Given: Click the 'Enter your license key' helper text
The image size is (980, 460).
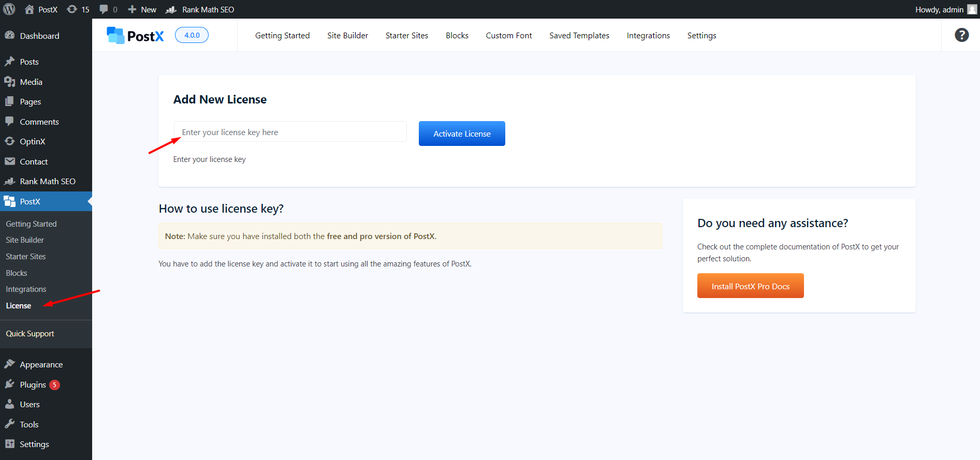Looking at the screenshot, I should pyautogui.click(x=209, y=159).
